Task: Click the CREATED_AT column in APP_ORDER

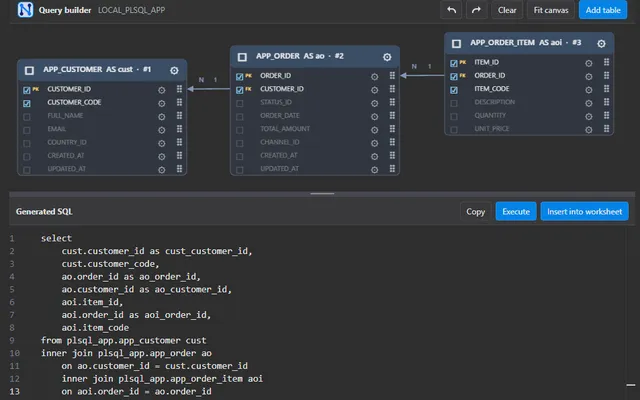Action: point(279,156)
